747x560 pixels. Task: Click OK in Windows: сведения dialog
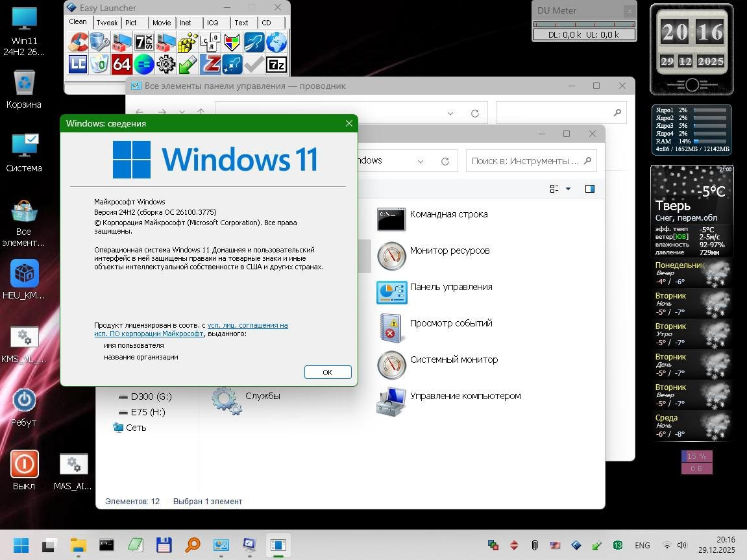pos(328,372)
